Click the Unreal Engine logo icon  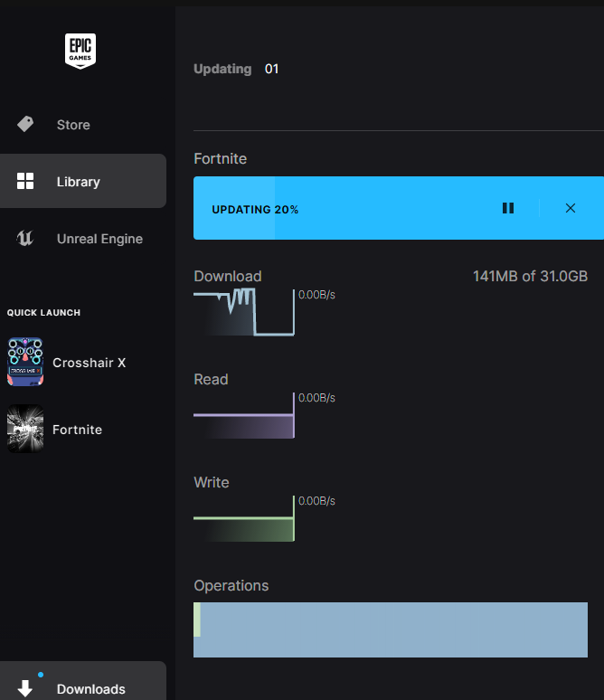[x=25, y=238]
